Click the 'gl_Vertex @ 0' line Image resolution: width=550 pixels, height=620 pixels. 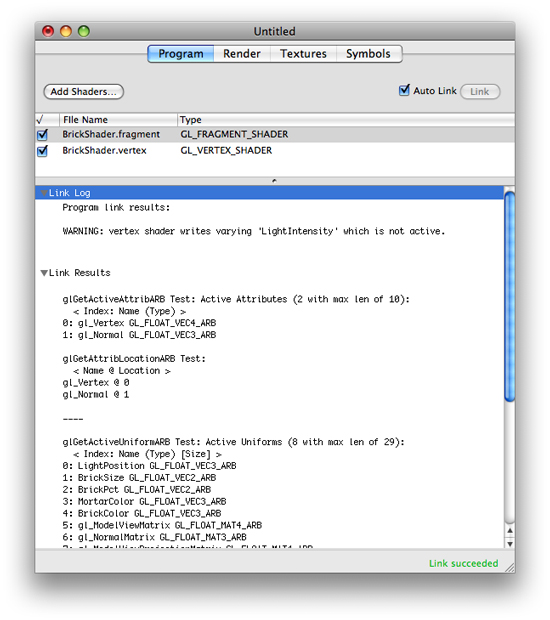click(x=96, y=383)
